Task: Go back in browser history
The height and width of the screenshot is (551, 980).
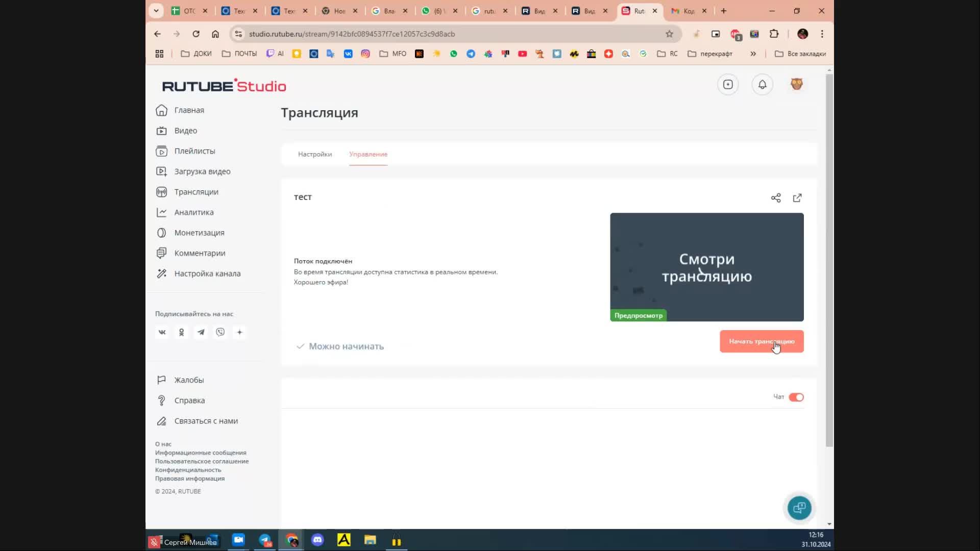Action: click(157, 34)
